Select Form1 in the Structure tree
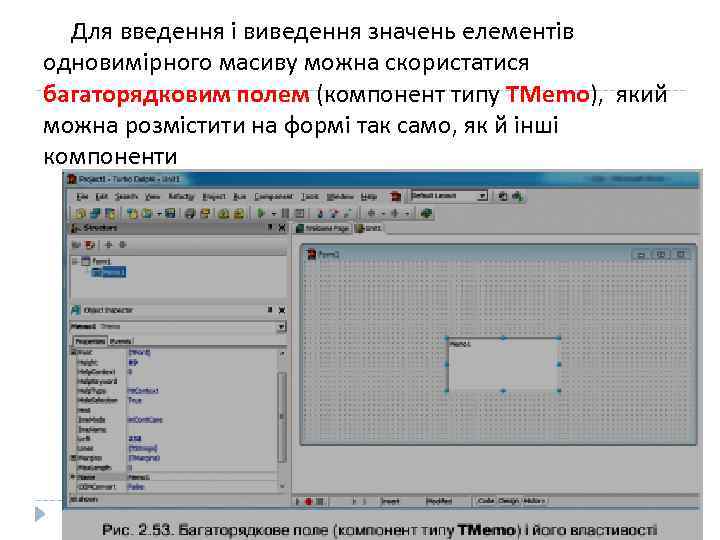The width and height of the screenshot is (720, 540). click(101, 261)
